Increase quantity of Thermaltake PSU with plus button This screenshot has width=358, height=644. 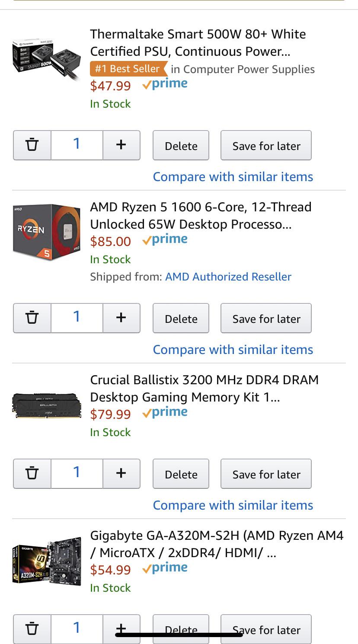[x=121, y=145]
